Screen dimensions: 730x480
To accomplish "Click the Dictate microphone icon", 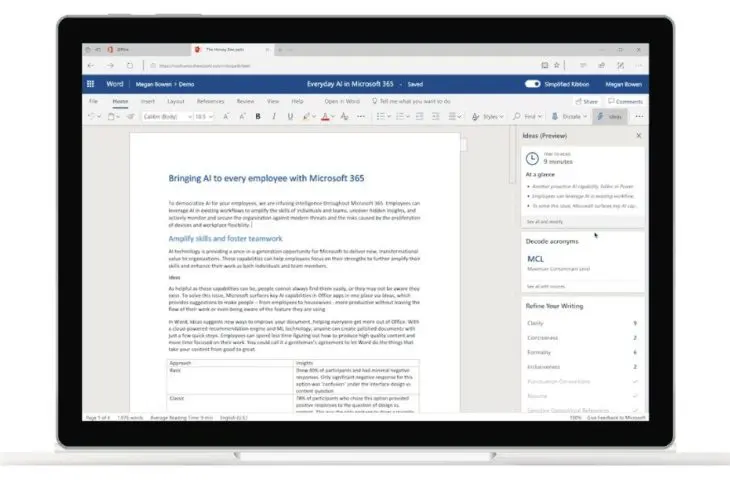I will click(x=555, y=116).
